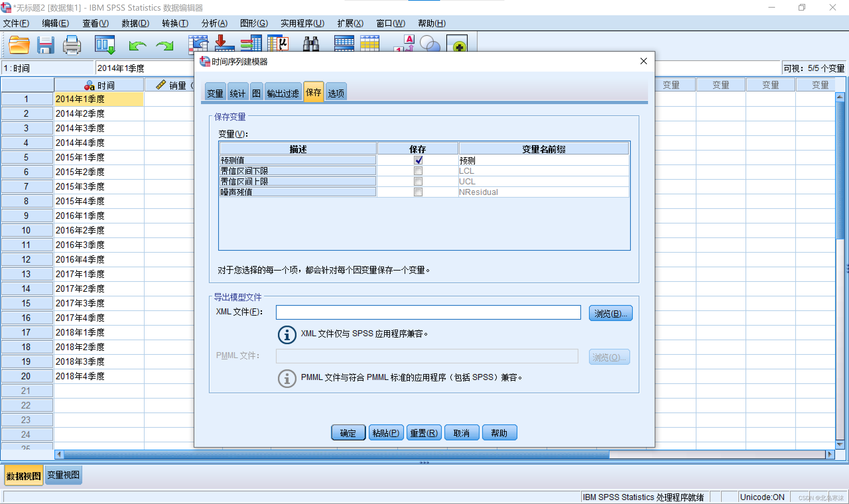
Task: Click inside the XML 文件 input field
Action: (428, 312)
